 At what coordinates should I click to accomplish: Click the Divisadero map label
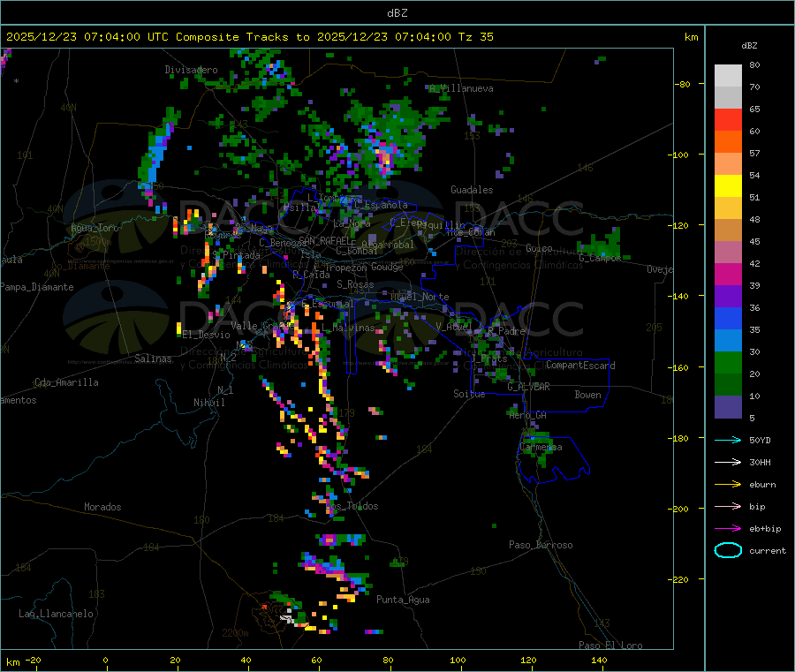[x=191, y=70]
